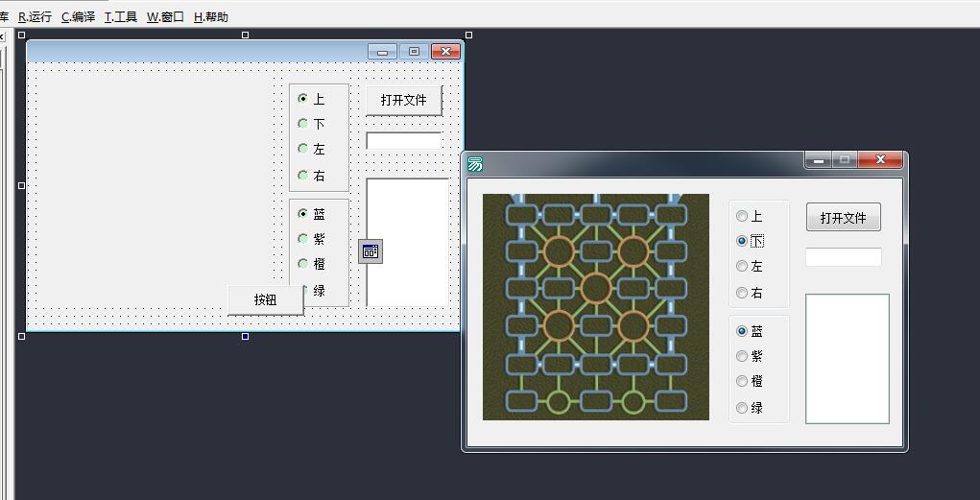Select the 右 radio button on design form
The width and height of the screenshot is (980, 500).
pyautogui.click(x=304, y=176)
